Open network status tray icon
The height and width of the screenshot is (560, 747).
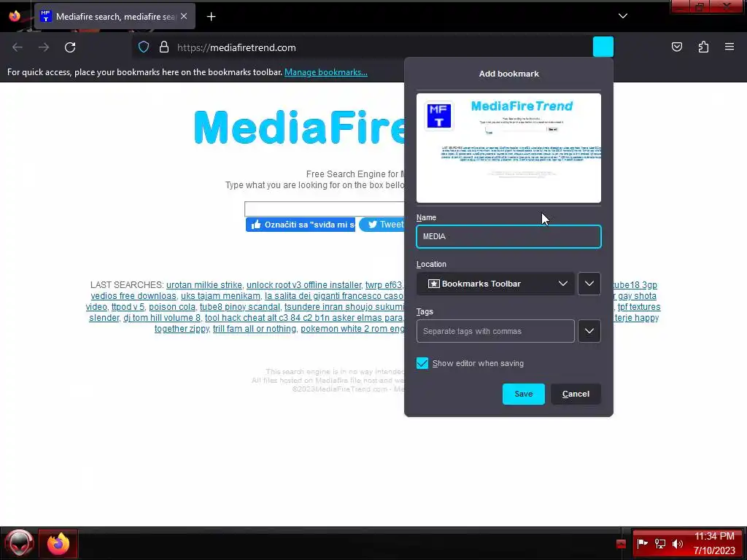(659, 543)
